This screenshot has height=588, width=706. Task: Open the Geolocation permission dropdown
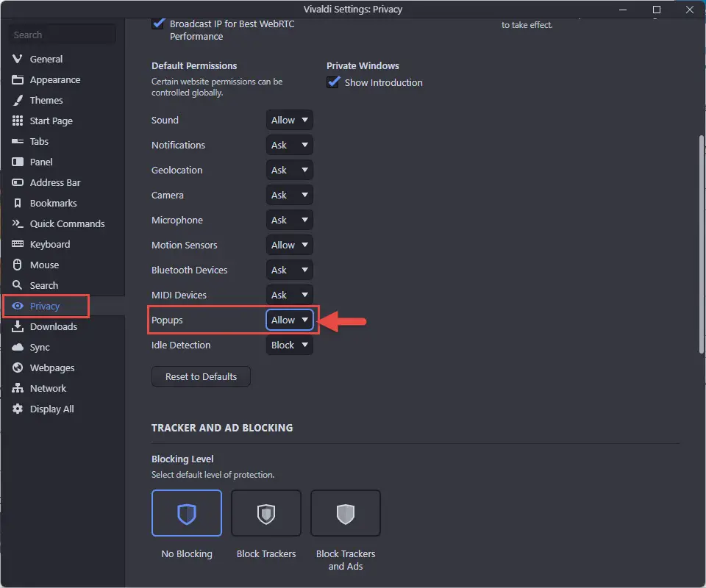click(290, 170)
